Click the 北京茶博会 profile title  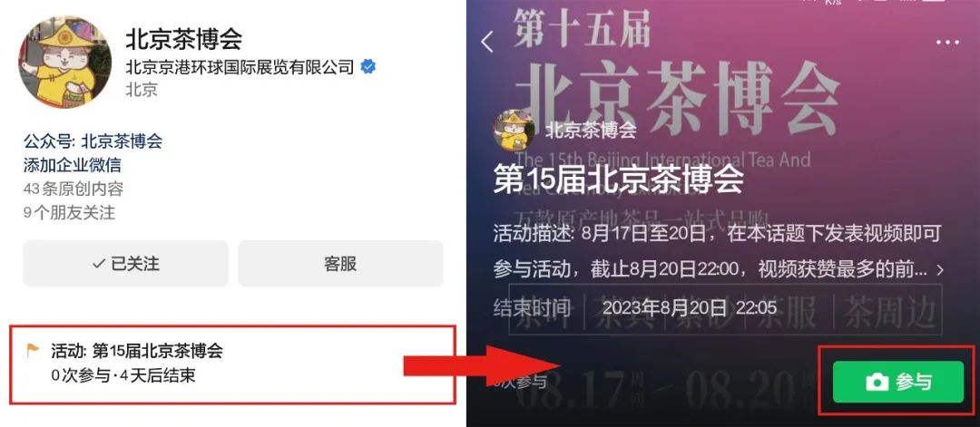tap(183, 39)
